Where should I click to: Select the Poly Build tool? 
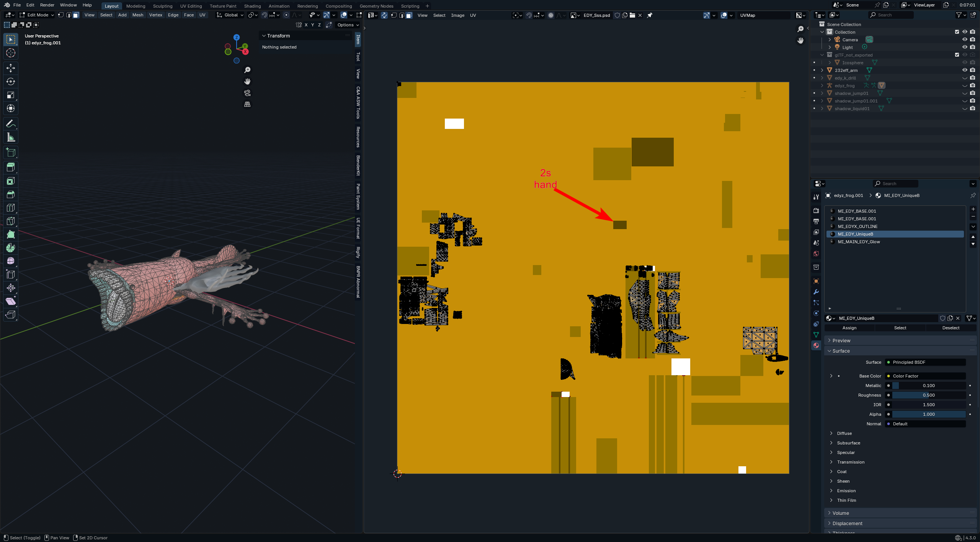11,234
